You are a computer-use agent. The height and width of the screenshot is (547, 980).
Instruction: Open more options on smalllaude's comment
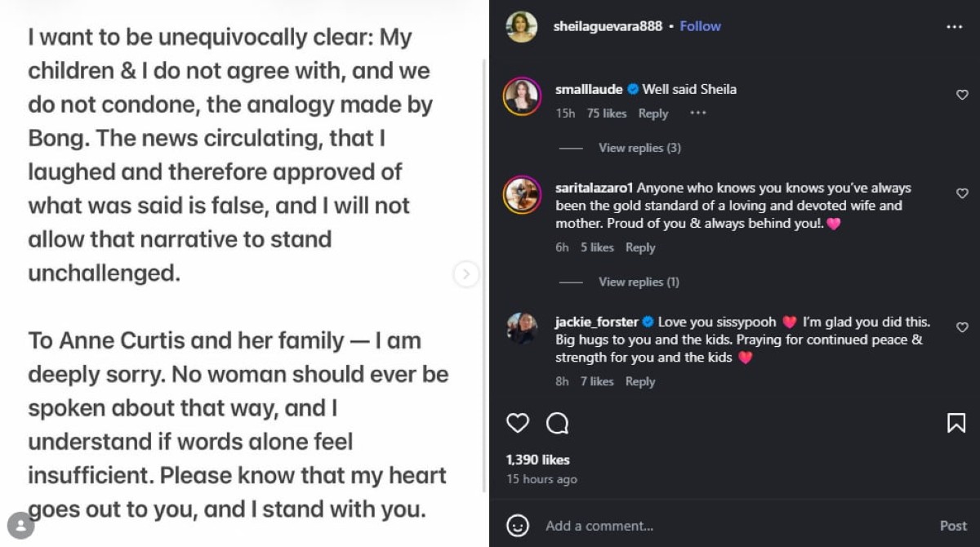point(697,113)
